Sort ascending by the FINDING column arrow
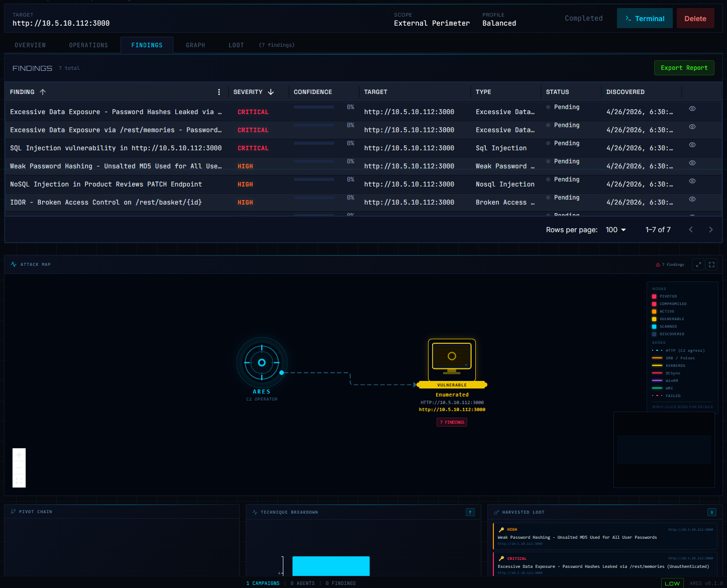The width and height of the screenshot is (727, 588). [43, 92]
